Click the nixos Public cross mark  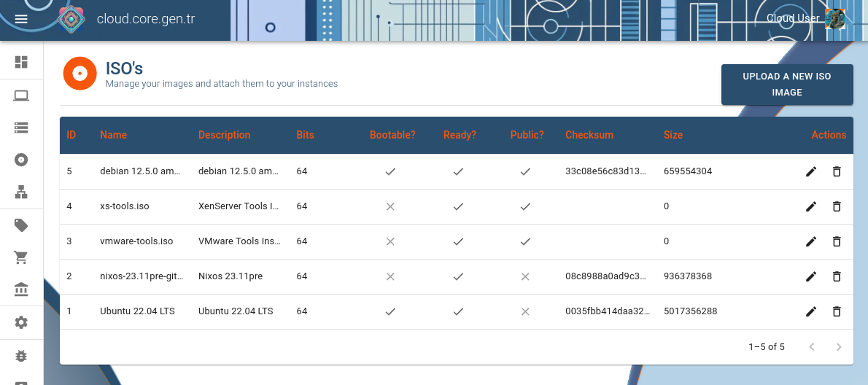click(x=525, y=276)
